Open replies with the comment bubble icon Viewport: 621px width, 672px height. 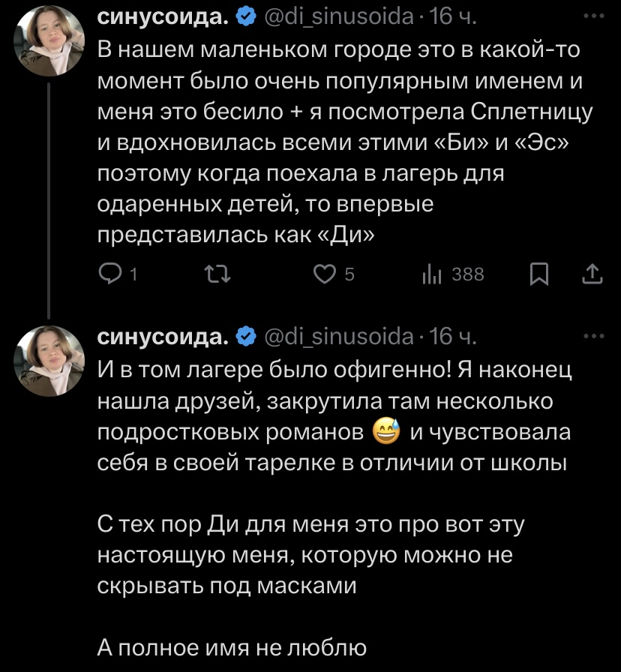point(112,275)
